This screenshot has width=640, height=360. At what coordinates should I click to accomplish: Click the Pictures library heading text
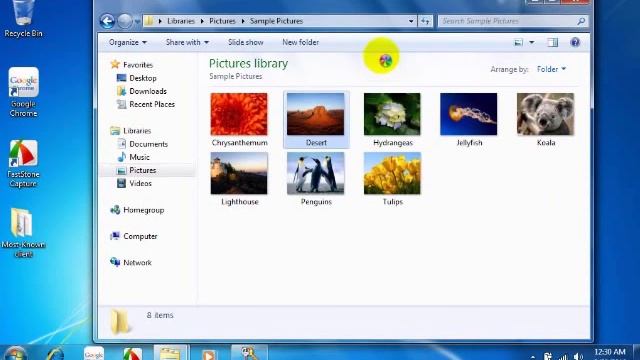point(249,64)
